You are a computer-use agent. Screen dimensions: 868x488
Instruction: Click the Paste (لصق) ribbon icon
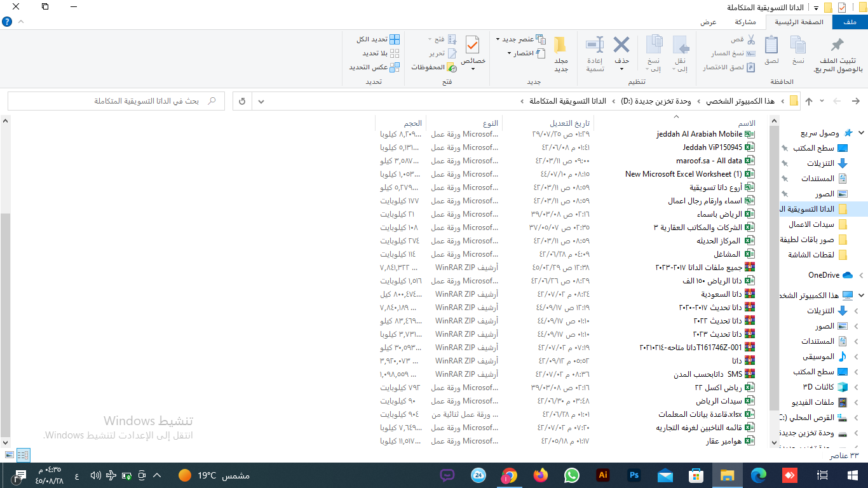click(x=771, y=46)
